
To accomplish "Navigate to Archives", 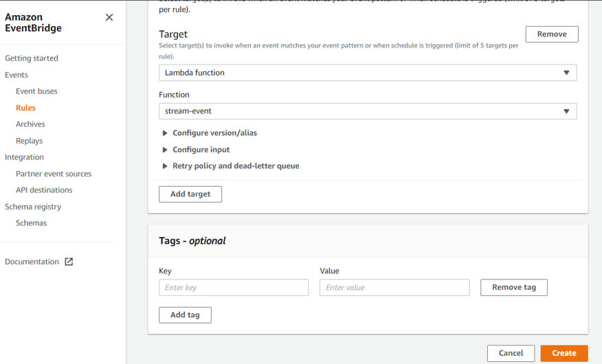I will point(30,124).
